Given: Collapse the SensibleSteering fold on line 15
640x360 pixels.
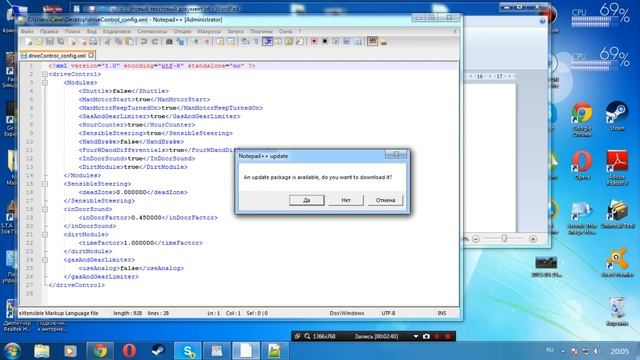Looking at the screenshot, I should coord(45,184).
